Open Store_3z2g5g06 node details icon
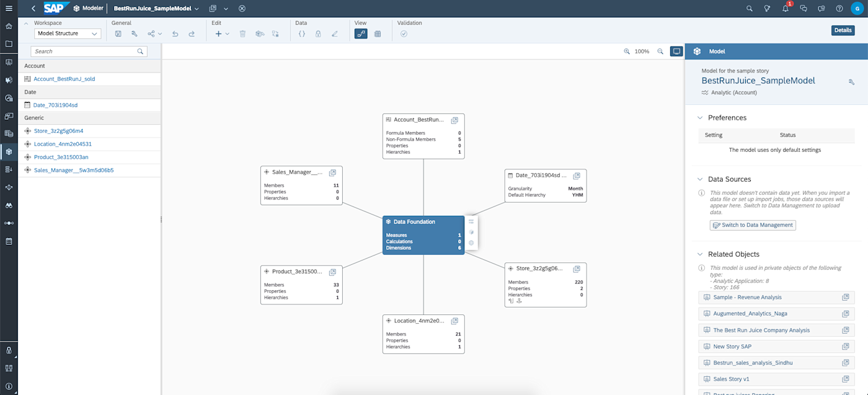The image size is (868, 395). pyautogui.click(x=577, y=269)
